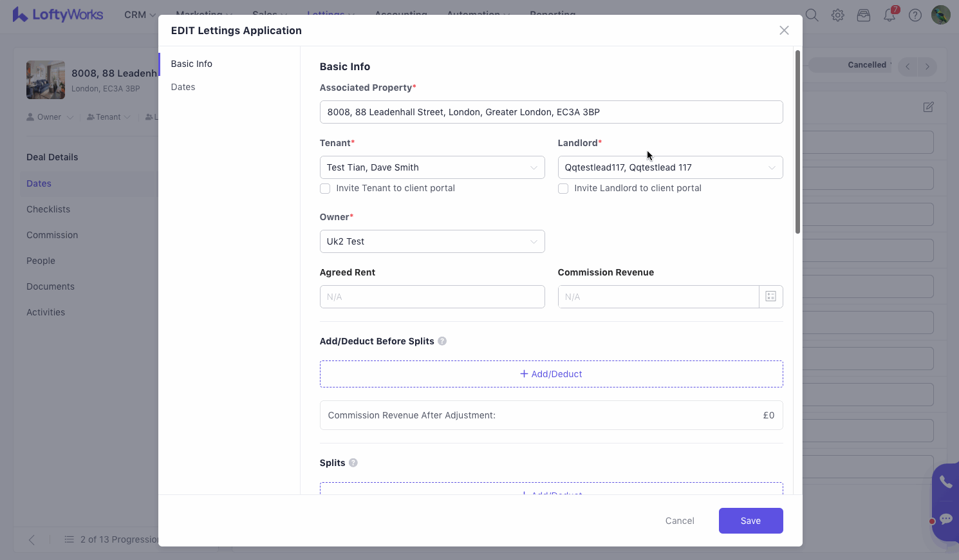Image resolution: width=959 pixels, height=560 pixels.
Task: Enable Invite Tenant to client portal
Action: (x=325, y=189)
